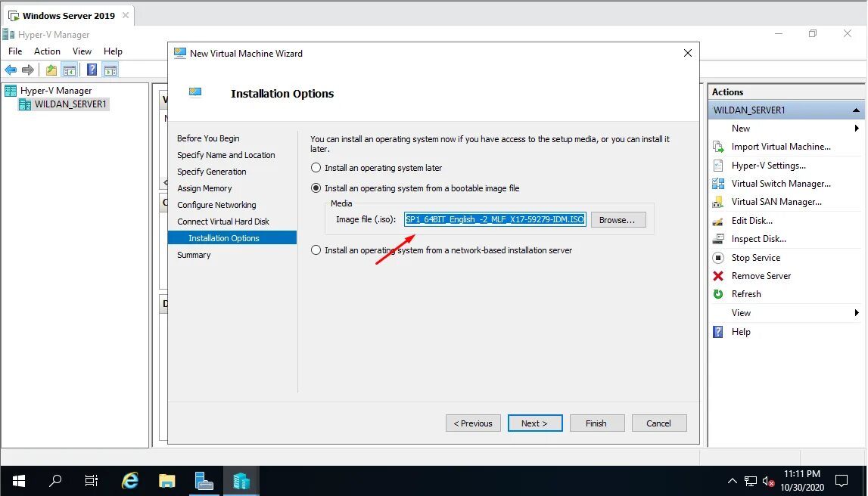Launch Internet Explorer from taskbar

click(x=129, y=481)
